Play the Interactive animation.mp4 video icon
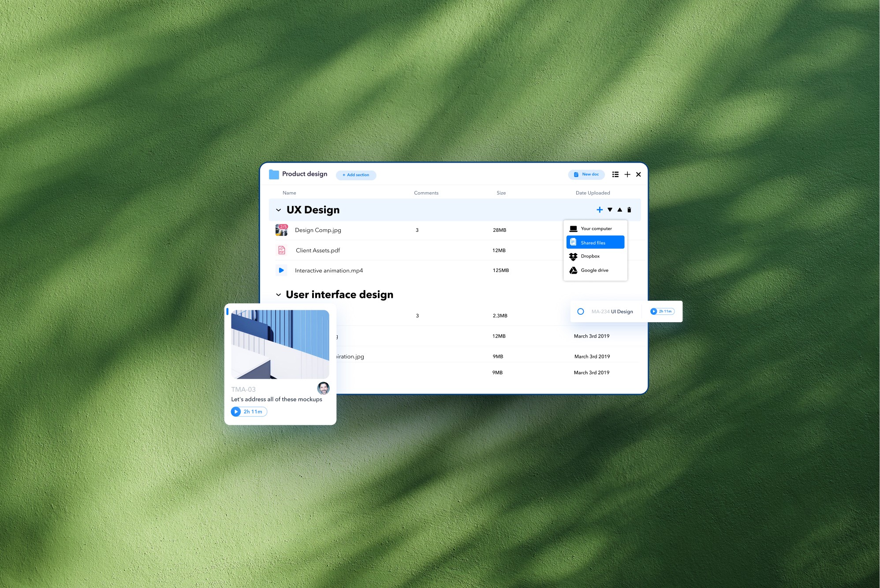The image size is (880, 588). 281,270
